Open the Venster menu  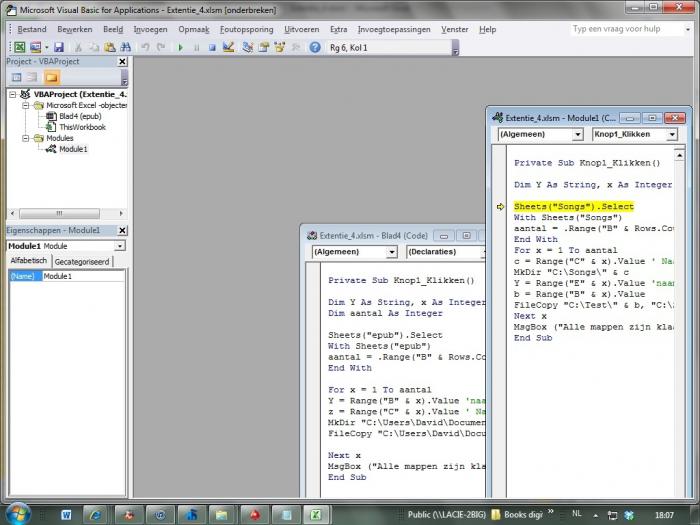(x=454, y=29)
